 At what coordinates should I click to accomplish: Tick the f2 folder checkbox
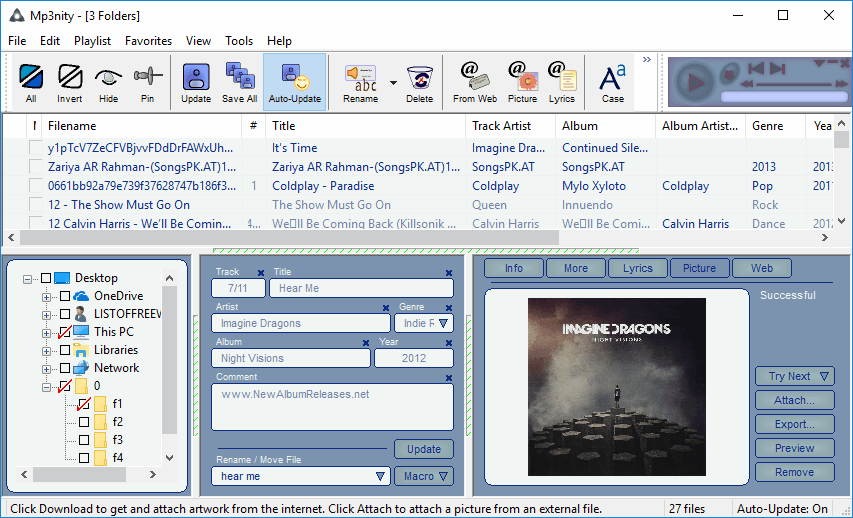pyautogui.click(x=84, y=422)
